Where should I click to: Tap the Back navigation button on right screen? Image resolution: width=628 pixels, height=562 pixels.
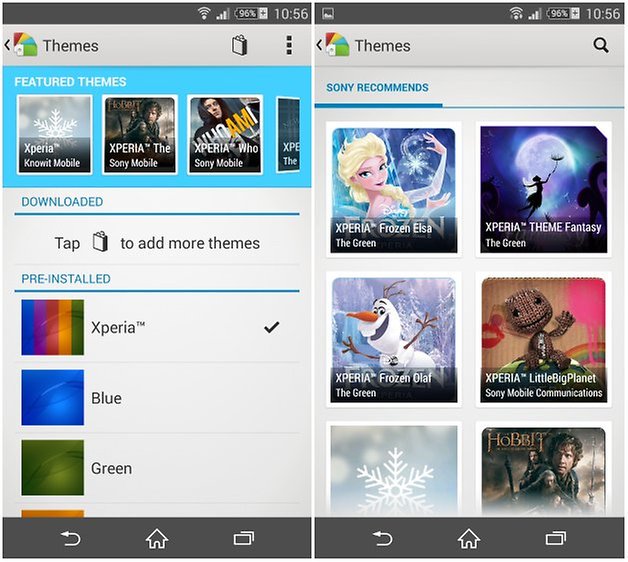[x=382, y=539]
